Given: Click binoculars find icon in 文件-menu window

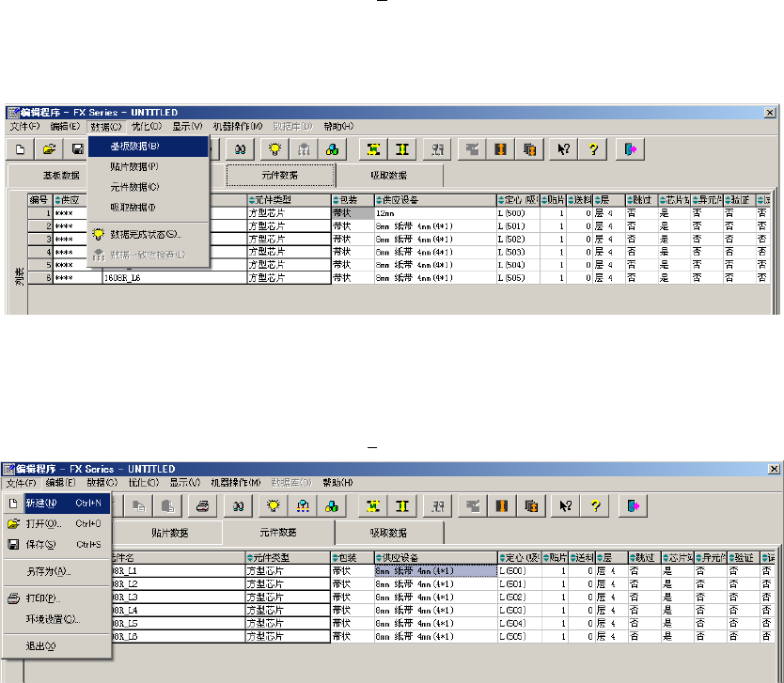Looking at the screenshot, I should (239, 506).
